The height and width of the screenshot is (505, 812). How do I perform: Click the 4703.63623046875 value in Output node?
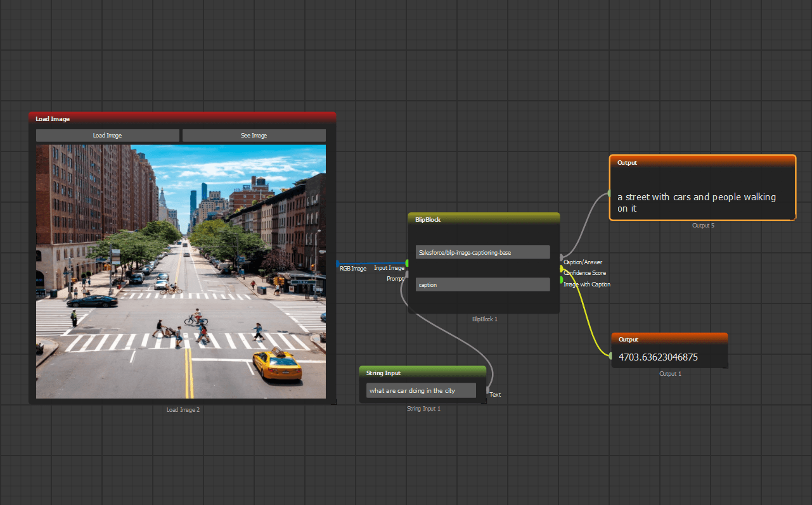click(658, 357)
